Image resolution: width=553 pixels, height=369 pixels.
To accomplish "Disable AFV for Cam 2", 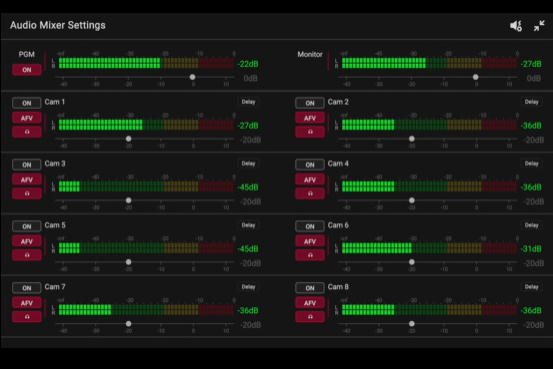I will point(310,118).
